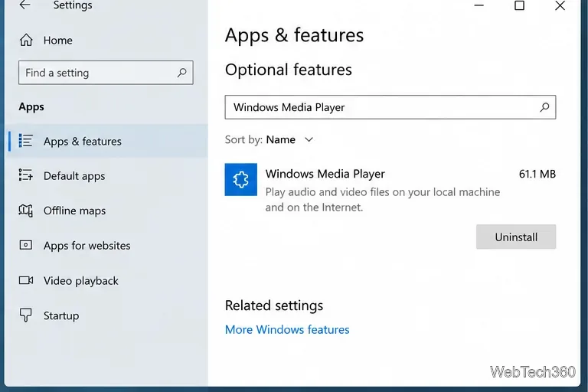Open Home settings page
The width and height of the screenshot is (588, 392).
pyautogui.click(x=57, y=40)
